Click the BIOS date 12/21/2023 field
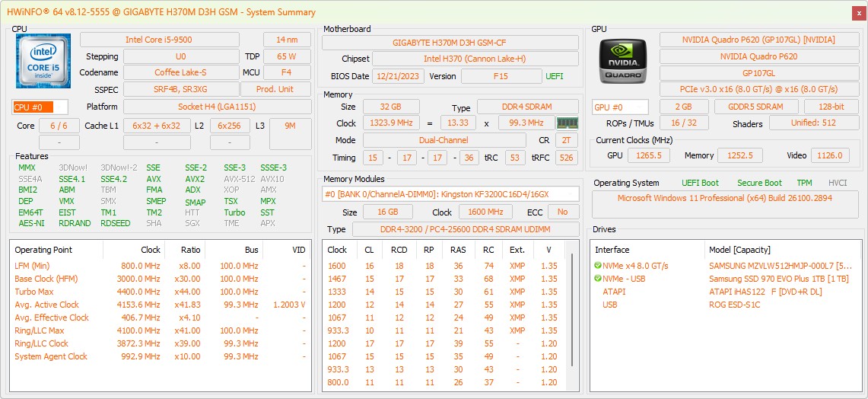 coord(398,76)
